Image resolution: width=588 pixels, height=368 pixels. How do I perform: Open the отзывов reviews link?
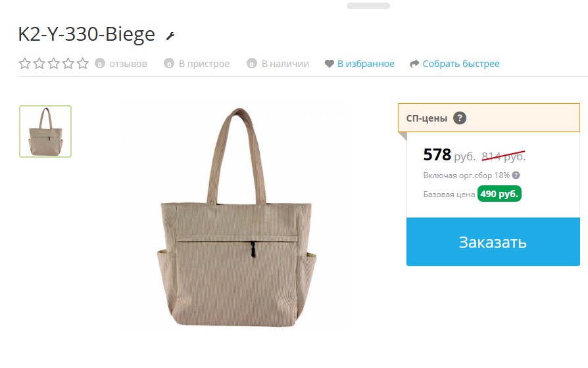pos(128,64)
